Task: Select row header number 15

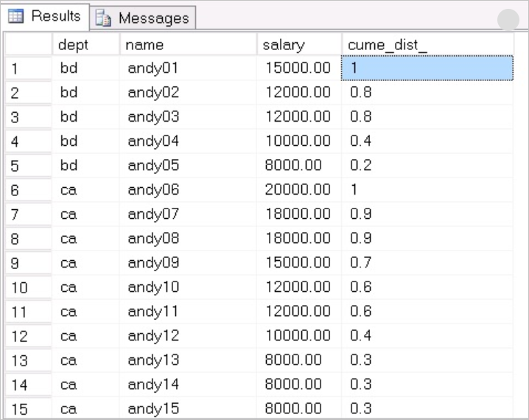Action: pyautogui.click(x=29, y=408)
